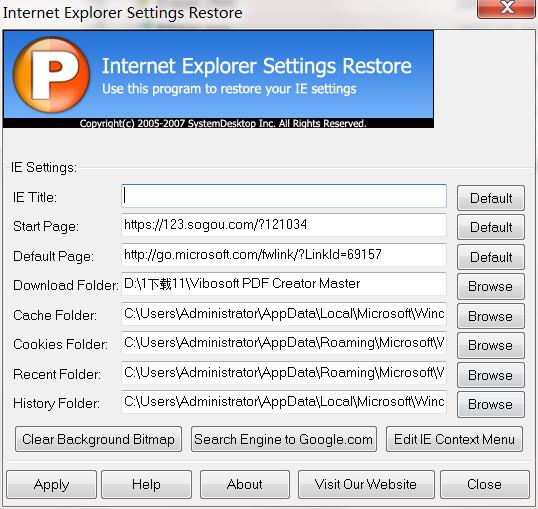Click the 'Use this program to restore' subtitle
Image resolution: width=538 pixels, height=509 pixels.
[229, 89]
